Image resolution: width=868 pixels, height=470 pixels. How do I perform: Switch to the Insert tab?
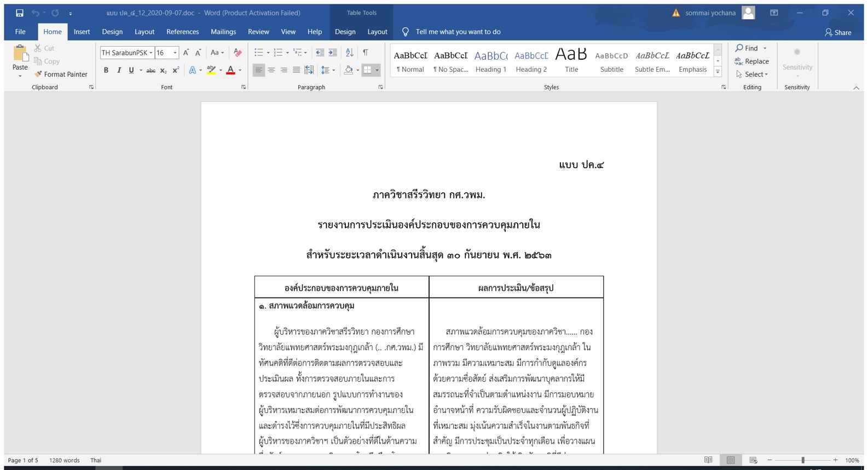[82, 32]
